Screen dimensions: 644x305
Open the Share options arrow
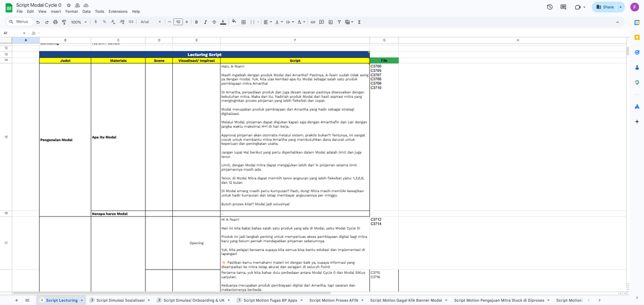(621, 7)
